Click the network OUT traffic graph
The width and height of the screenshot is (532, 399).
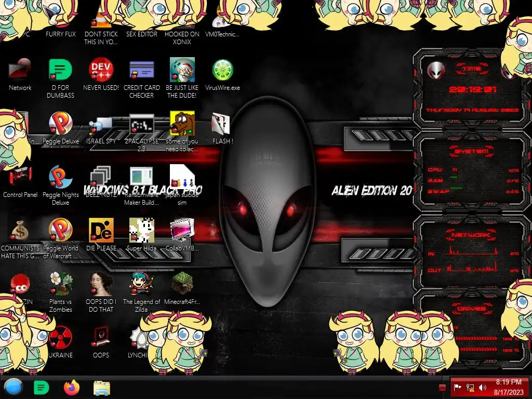pyautogui.click(x=472, y=268)
